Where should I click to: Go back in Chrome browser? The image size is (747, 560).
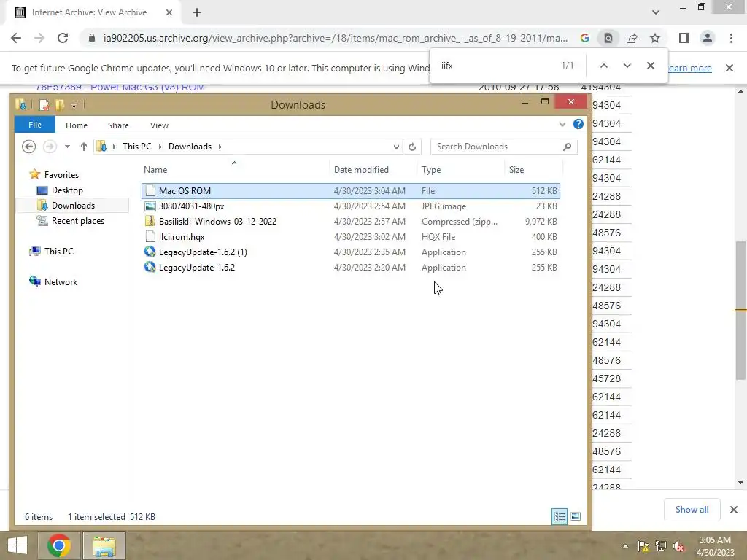point(16,38)
